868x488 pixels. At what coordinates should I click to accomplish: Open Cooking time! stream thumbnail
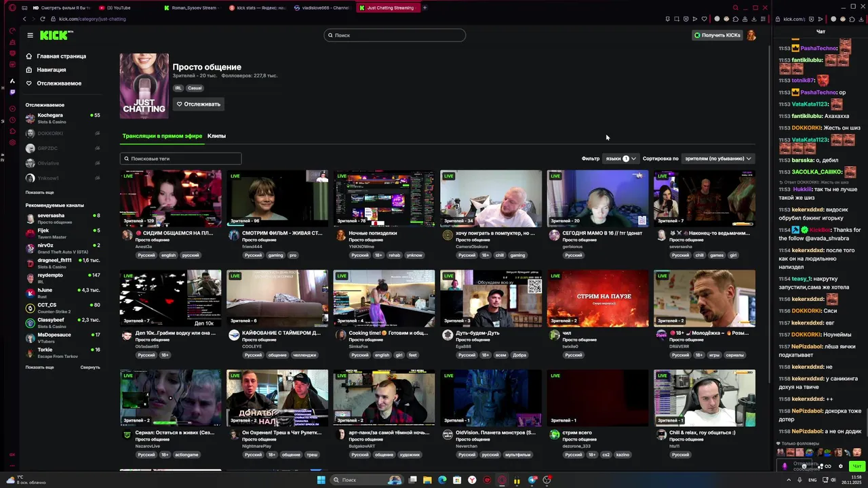(384, 298)
